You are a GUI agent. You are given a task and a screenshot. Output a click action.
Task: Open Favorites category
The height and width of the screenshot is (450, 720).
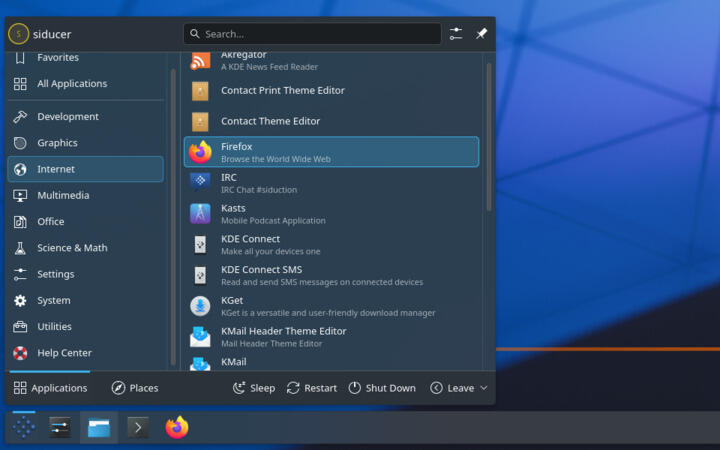click(x=85, y=58)
